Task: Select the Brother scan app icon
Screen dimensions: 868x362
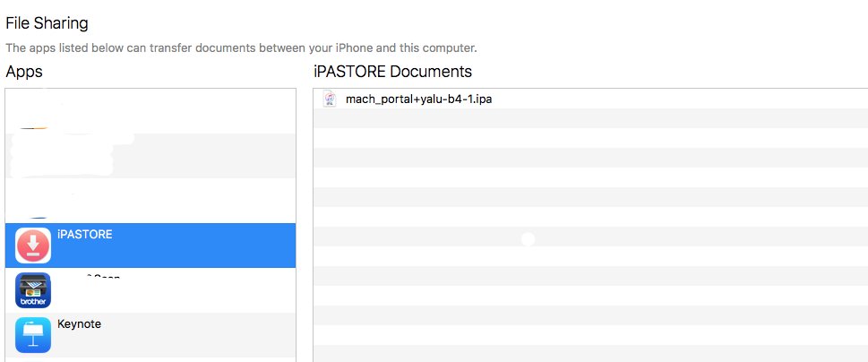Action: pyautogui.click(x=33, y=290)
